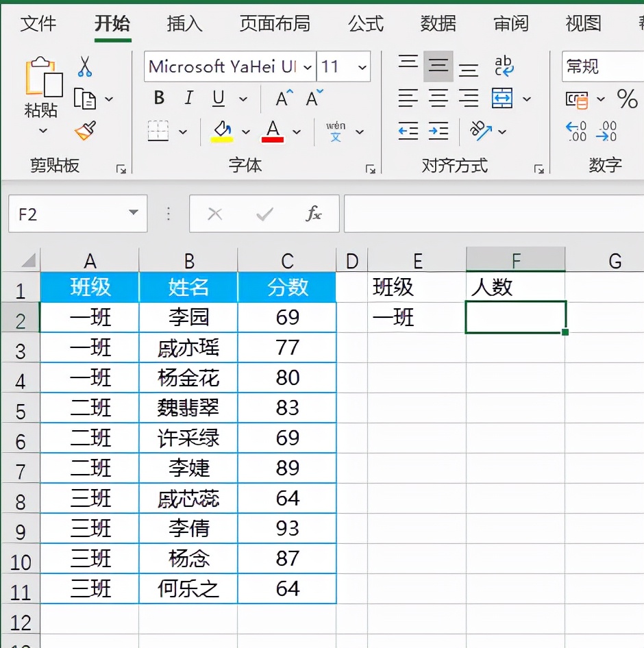Viewport: 644px width, 648px height.
Task: Toggle Bold formatting
Action: [x=159, y=99]
